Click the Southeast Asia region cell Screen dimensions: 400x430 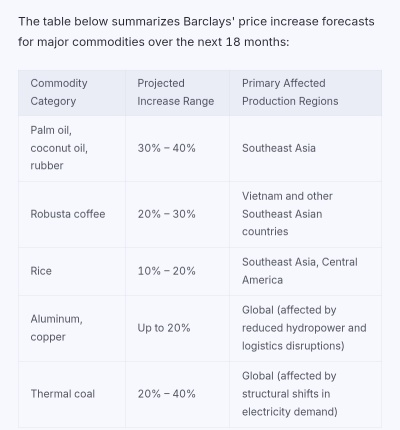coord(279,148)
